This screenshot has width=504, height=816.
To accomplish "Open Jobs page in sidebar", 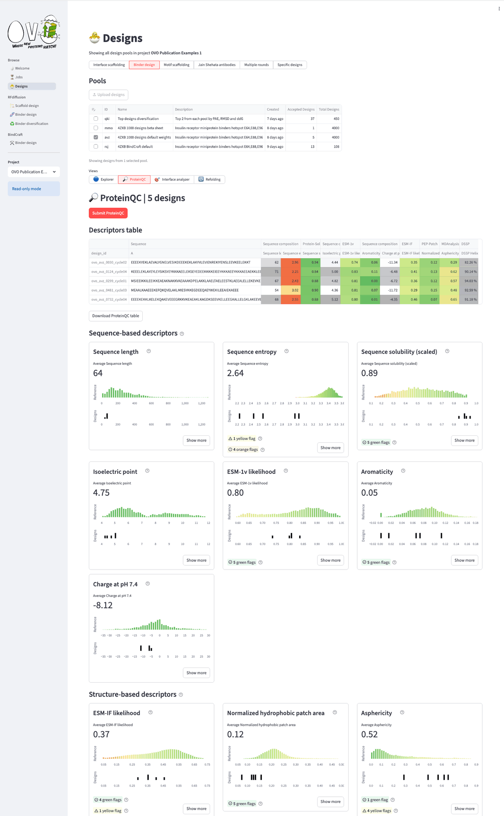I will (x=19, y=77).
